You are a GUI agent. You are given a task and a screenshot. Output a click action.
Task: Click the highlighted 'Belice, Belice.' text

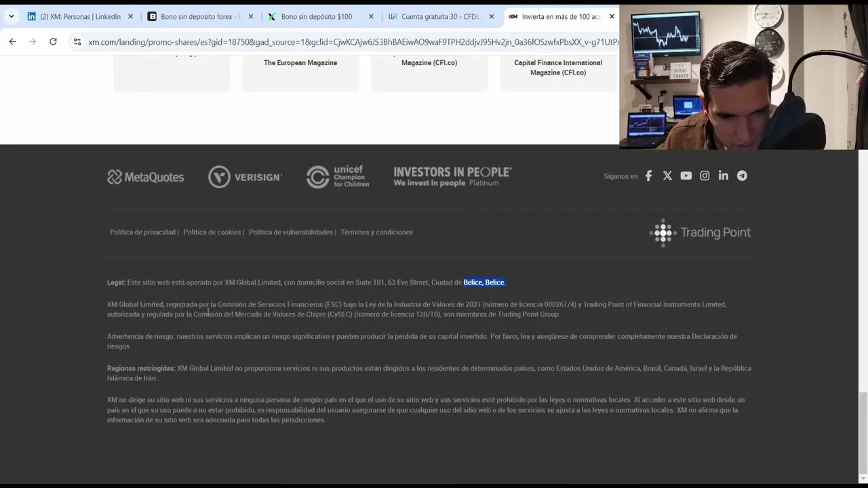pos(484,282)
